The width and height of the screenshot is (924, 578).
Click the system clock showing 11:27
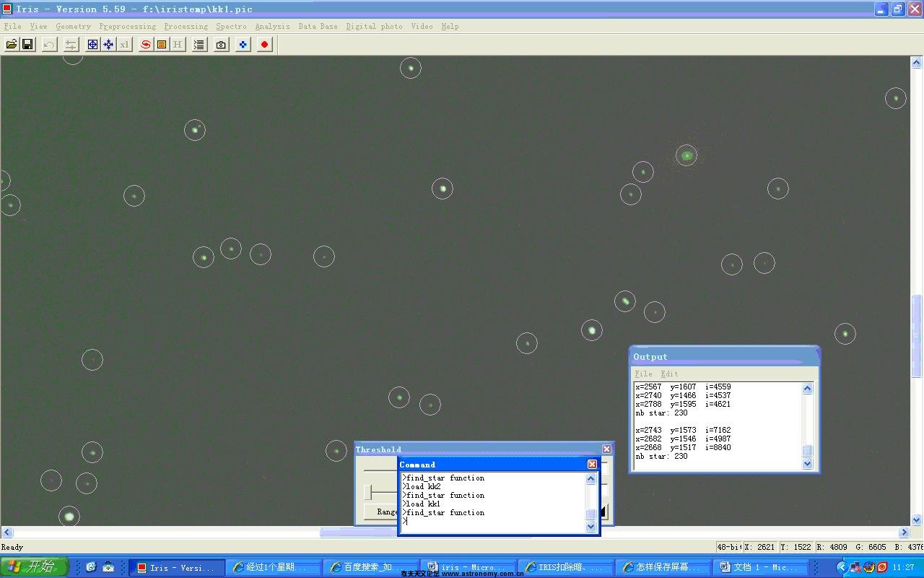pyautogui.click(x=904, y=568)
